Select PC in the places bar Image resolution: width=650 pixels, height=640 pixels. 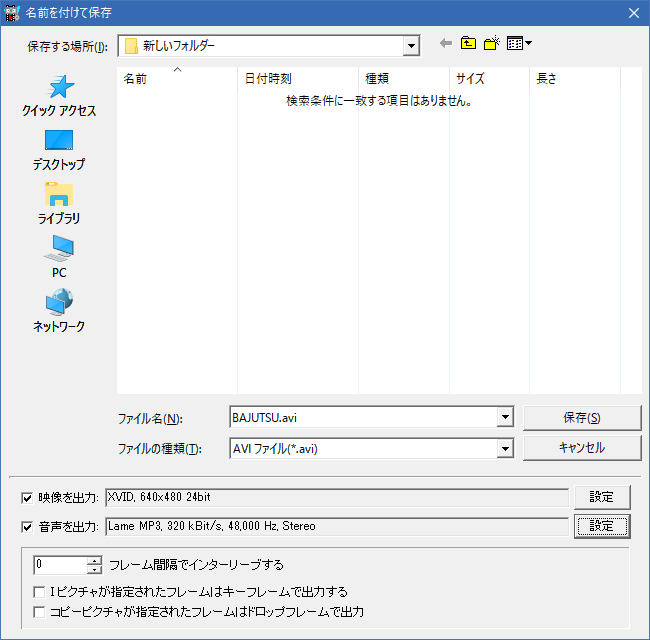tap(59, 258)
